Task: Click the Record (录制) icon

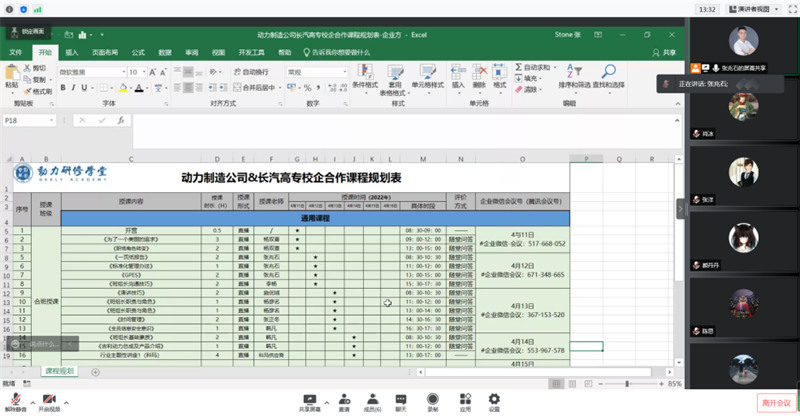Action: tap(433, 399)
